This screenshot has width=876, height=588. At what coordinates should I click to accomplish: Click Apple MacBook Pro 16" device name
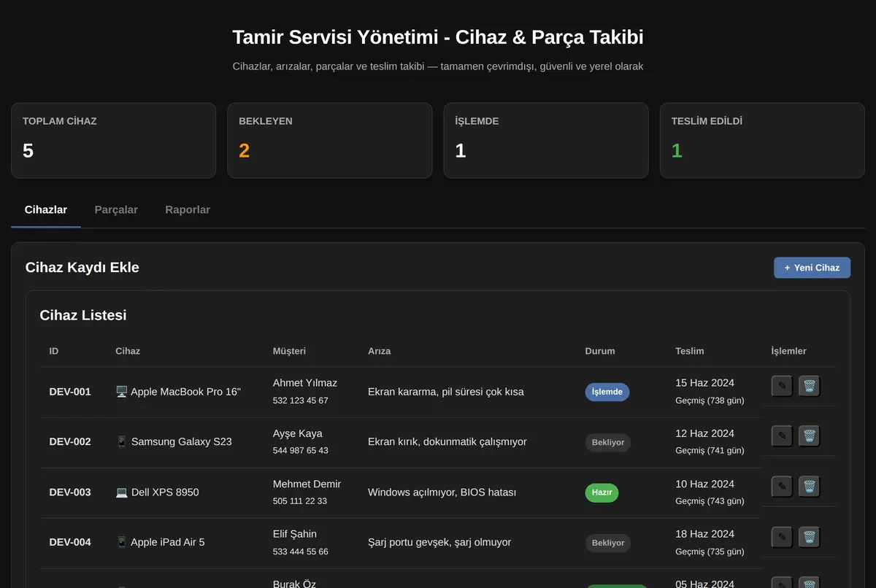pos(185,392)
